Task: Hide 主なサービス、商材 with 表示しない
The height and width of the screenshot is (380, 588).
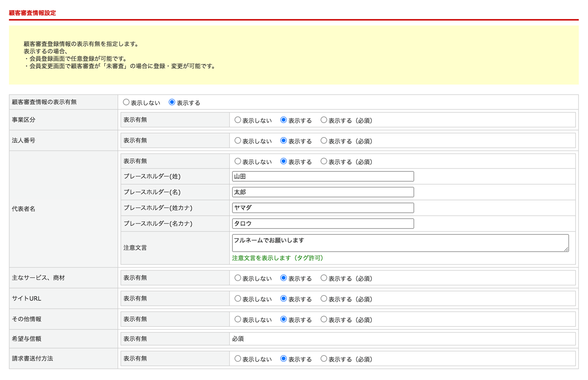Action: [238, 278]
